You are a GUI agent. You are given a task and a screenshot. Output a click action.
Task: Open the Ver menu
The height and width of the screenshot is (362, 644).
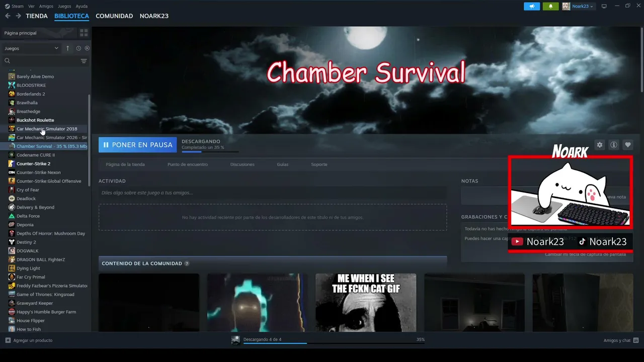click(31, 6)
